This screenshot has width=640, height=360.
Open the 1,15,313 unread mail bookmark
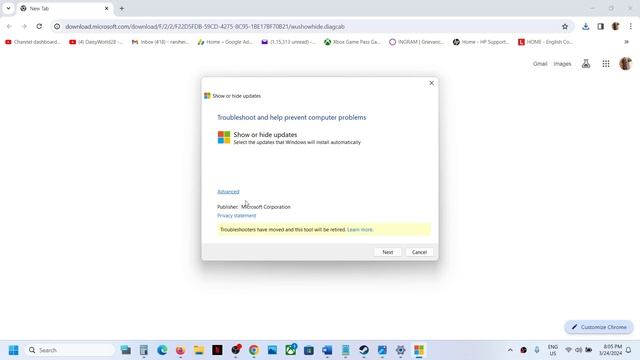tap(289, 42)
